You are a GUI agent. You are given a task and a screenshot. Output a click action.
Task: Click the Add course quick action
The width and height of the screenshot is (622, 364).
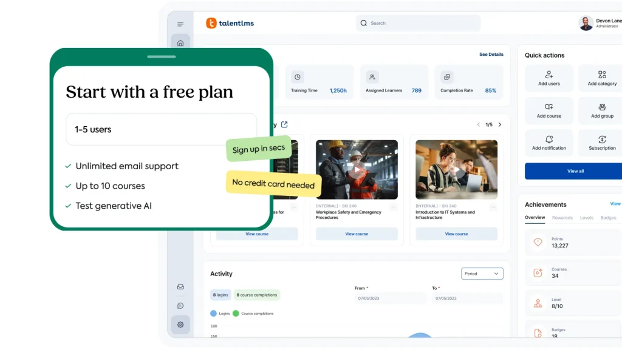pyautogui.click(x=549, y=110)
